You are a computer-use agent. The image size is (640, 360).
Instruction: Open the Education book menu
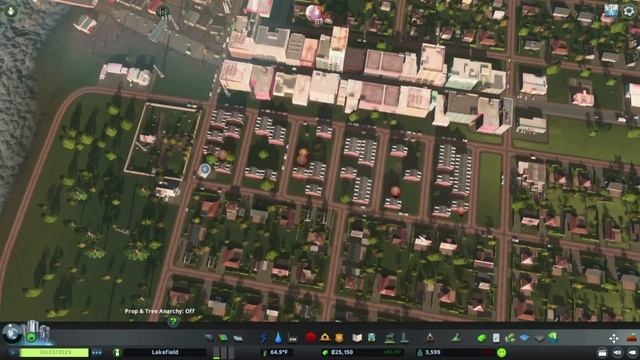(357, 338)
